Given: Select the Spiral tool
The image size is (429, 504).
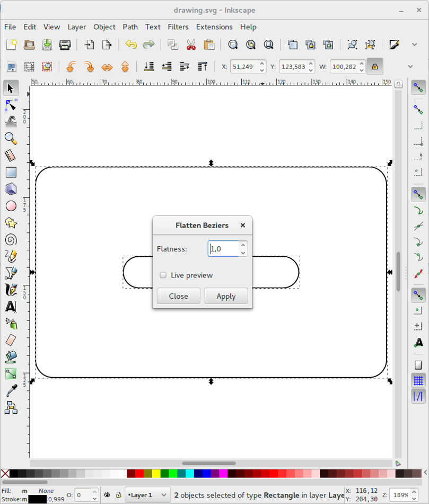Looking at the screenshot, I should pos(11,239).
